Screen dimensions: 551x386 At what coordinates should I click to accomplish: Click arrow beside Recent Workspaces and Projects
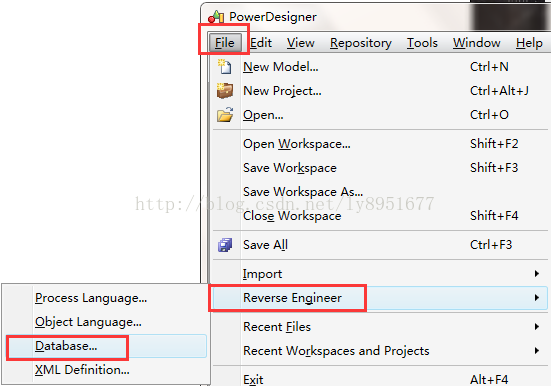point(537,350)
